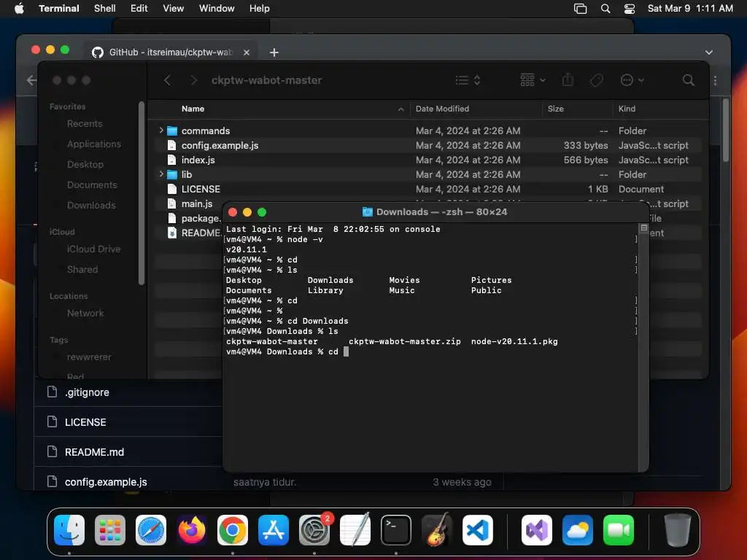Image resolution: width=747 pixels, height=560 pixels.
Task: Click the Terminal window scrollbar
Action: [643, 348]
